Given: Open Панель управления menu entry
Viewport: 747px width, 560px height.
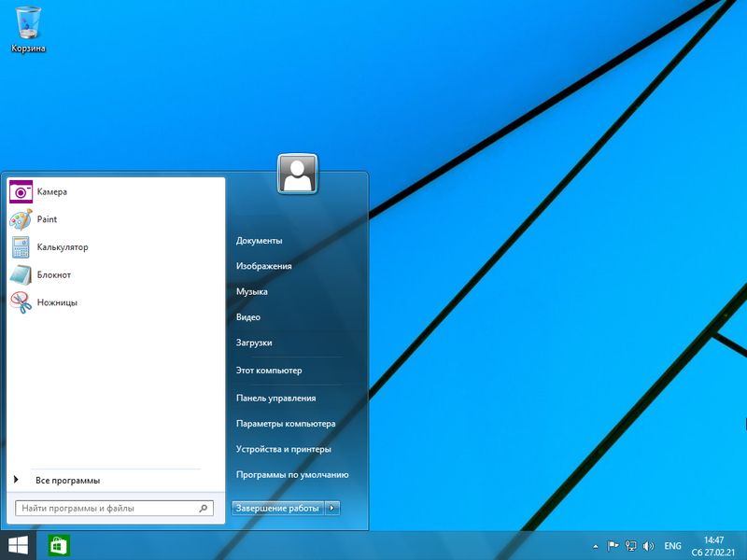Looking at the screenshot, I should 276,398.
